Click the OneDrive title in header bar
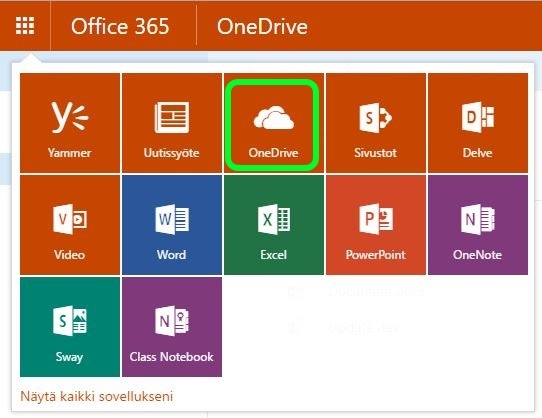Screen dimensions: 542x418 (262, 26)
